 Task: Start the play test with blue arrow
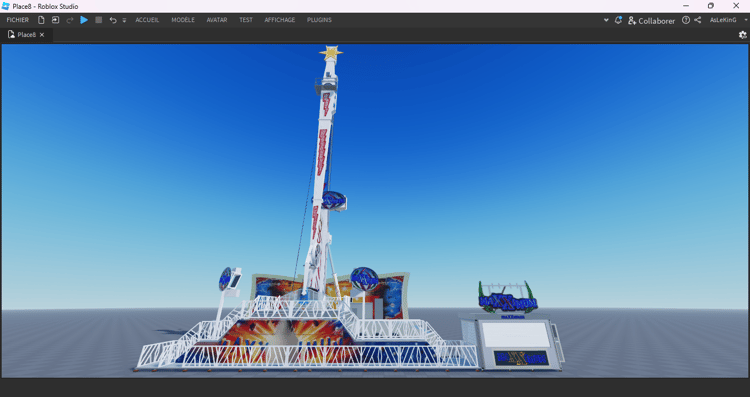[x=84, y=20]
